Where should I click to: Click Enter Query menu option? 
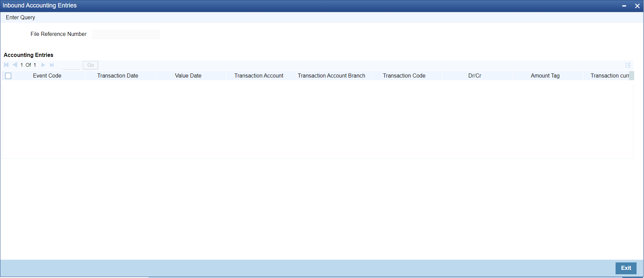20,17
